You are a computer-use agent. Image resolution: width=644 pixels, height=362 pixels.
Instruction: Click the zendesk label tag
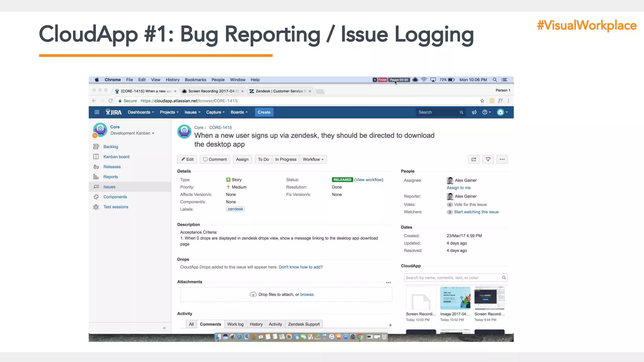click(235, 209)
